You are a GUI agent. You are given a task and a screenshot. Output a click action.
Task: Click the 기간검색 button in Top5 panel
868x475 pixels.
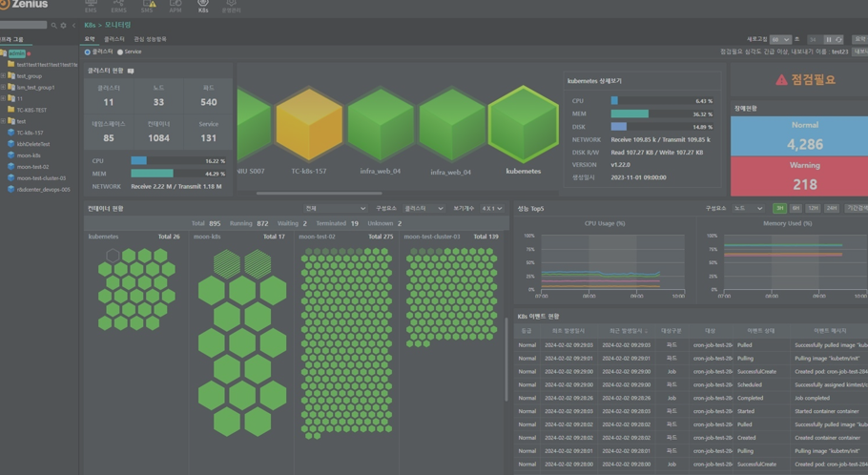857,208
